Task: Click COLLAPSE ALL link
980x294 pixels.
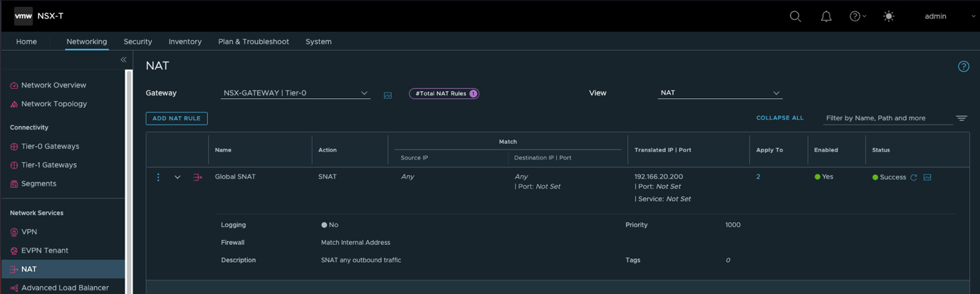Action: pos(780,118)
